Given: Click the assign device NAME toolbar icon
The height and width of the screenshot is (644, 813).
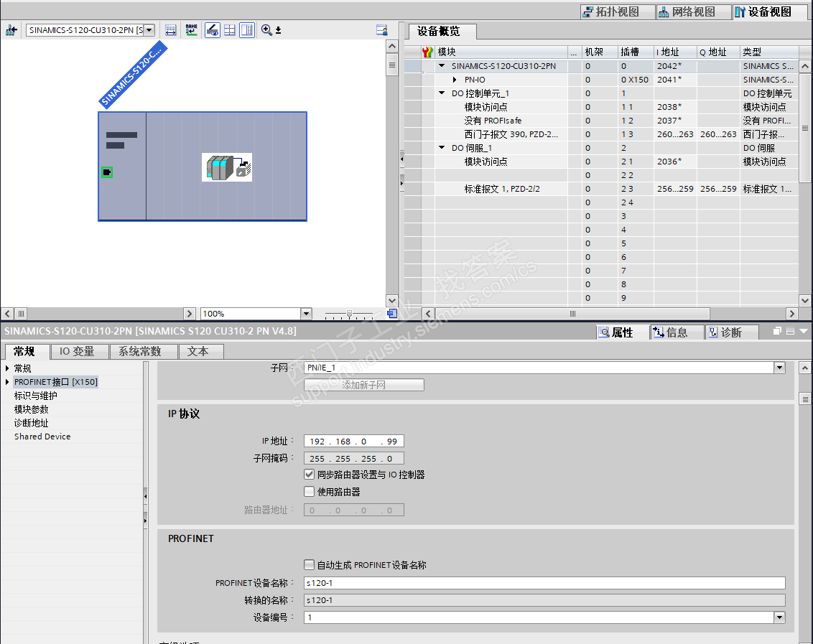Looking at the screenshot, I should (x=191, y=30).
